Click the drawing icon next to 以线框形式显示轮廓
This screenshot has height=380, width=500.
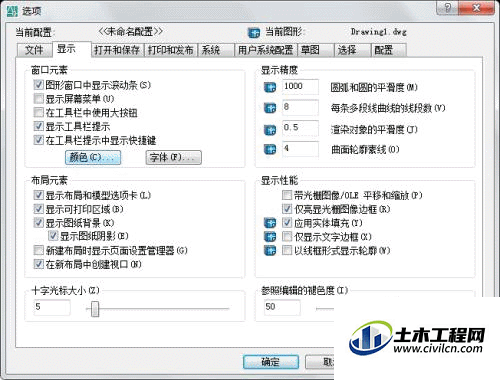click(270, 250)
